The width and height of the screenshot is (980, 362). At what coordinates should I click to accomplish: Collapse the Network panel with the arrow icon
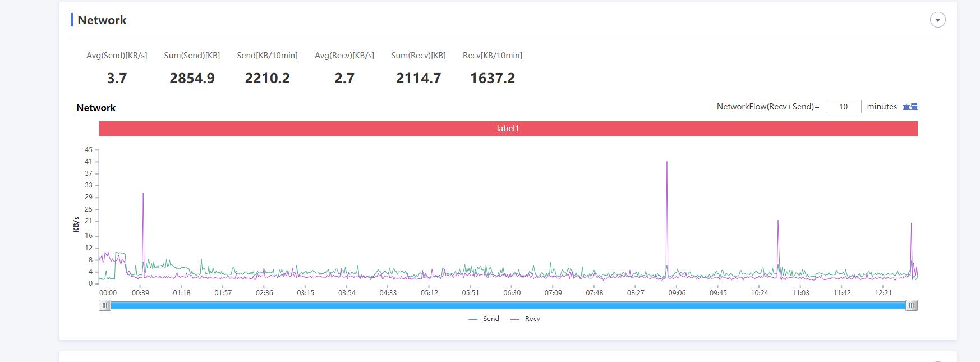click(937, 20)
